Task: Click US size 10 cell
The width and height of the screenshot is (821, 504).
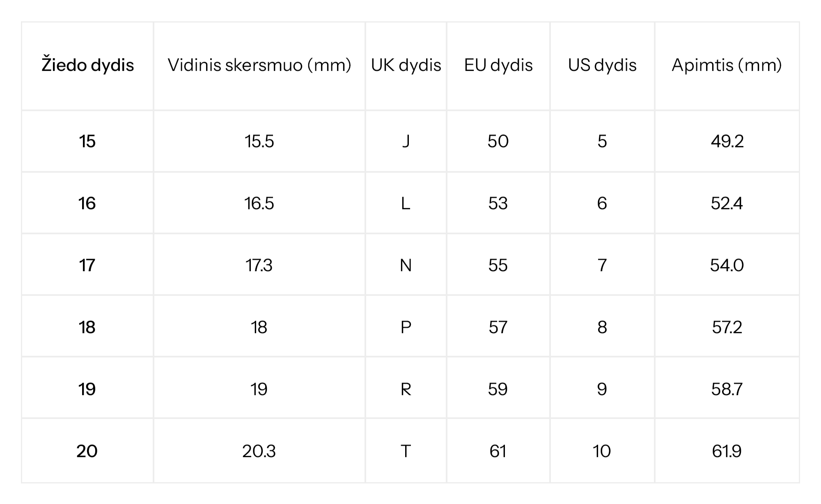Action: pos(602,451)
